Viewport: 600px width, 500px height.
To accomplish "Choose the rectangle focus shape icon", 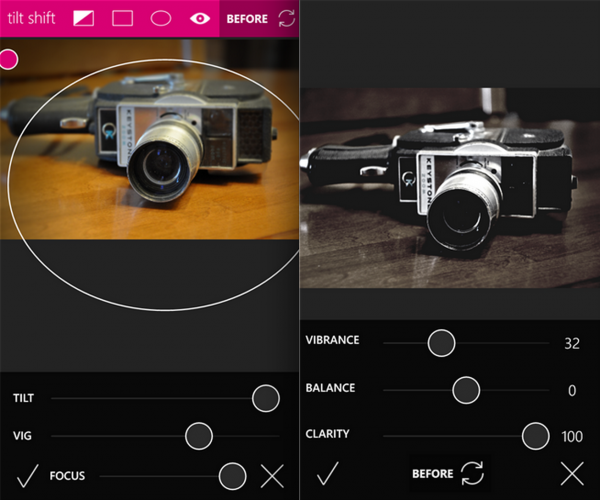I will pos(122,18).
